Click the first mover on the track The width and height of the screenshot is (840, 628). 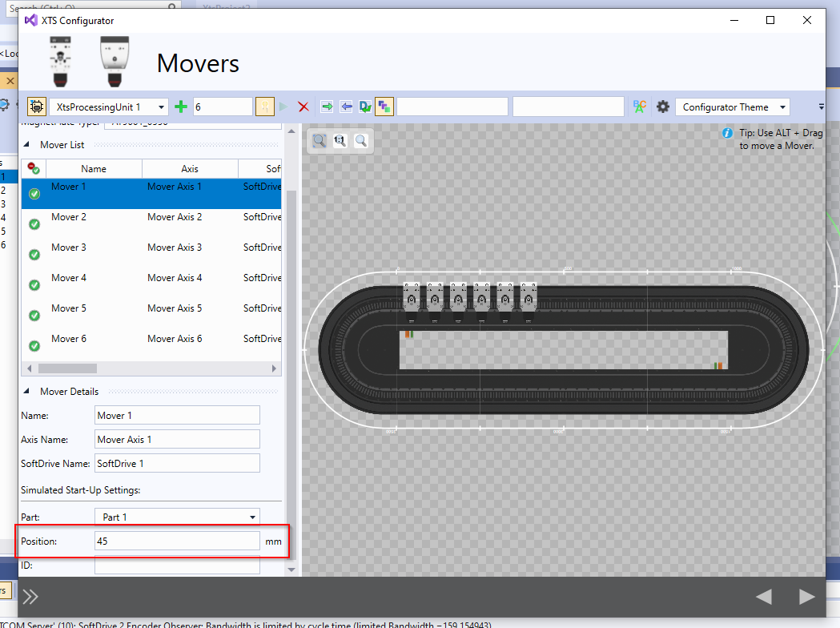pos(412,302)
